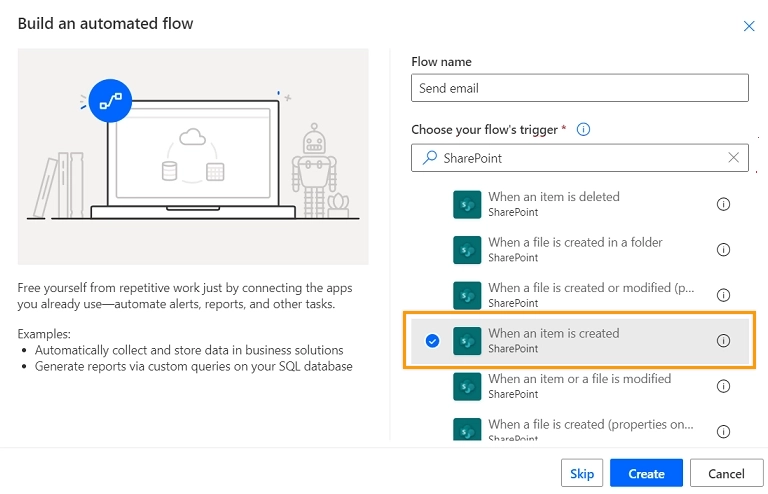768x494 pixels.
Task: Click SharePoint icon for 'file is created or modified'
Action: (x=467, y=295)
